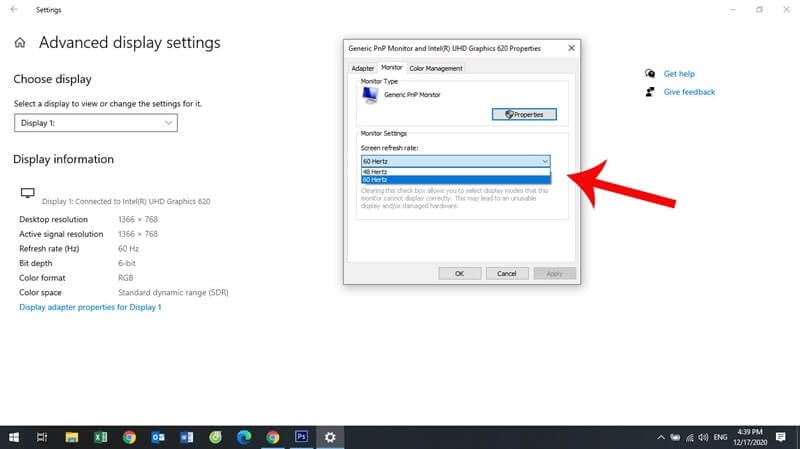Image resolution: width=800 pixels, height=449 pixels.
Task: Click 'Display 1: Connected to Intel(R) UHD Graphics 620'
Action: 126,202
